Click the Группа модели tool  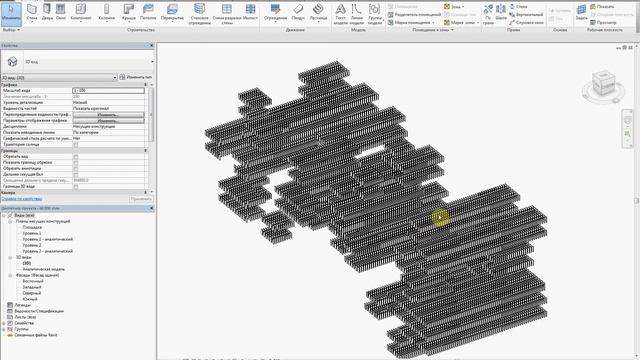click(x=374, y=14)
